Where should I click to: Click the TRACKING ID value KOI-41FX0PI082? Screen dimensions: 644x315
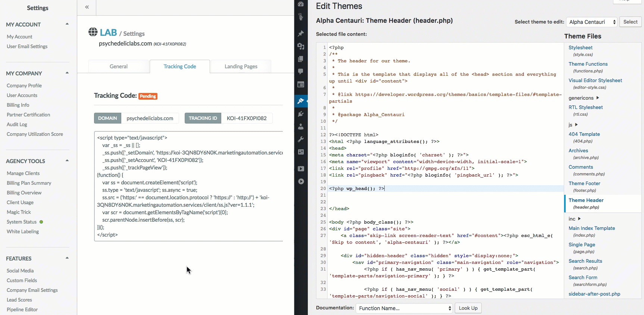pyautogui.click(x=247, y=118)
